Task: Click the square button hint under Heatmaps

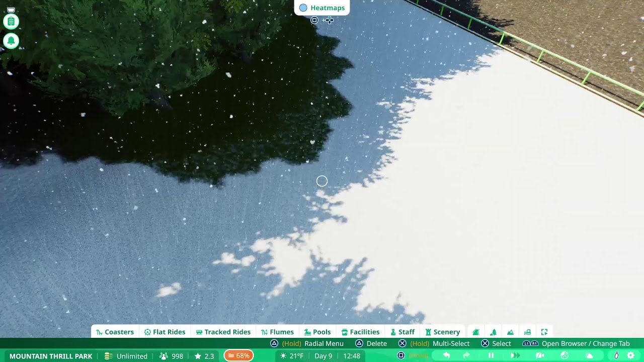Action: pos(314,20)
